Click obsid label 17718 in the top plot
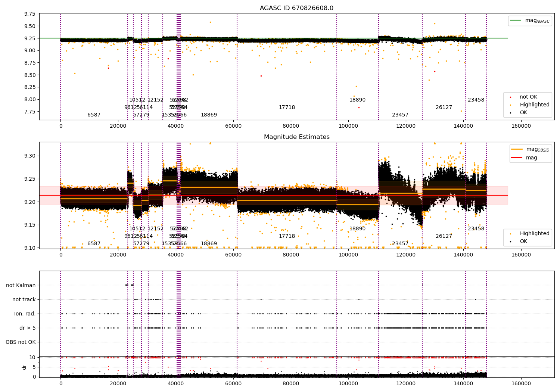The width and height of the screenshot is (560, 392). click(x=287, y=108)
